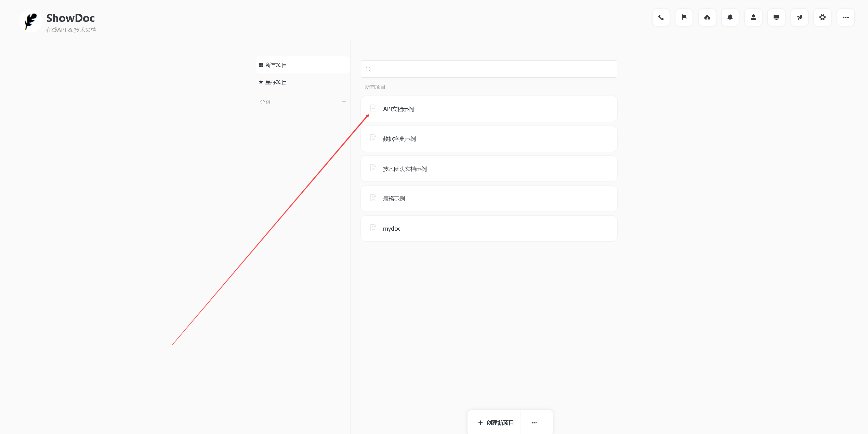
Task: Open settings via the gear icon
Action: (823, 17)
